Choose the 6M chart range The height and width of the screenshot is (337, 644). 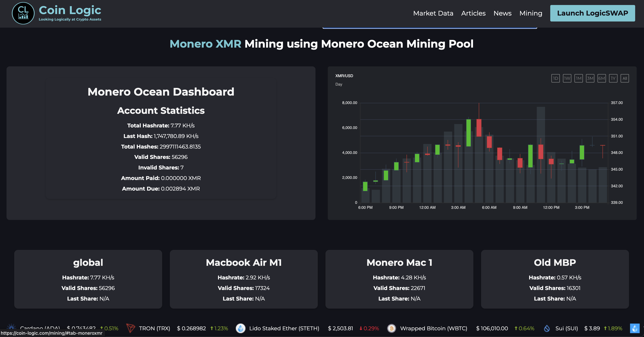click(602, 78)
